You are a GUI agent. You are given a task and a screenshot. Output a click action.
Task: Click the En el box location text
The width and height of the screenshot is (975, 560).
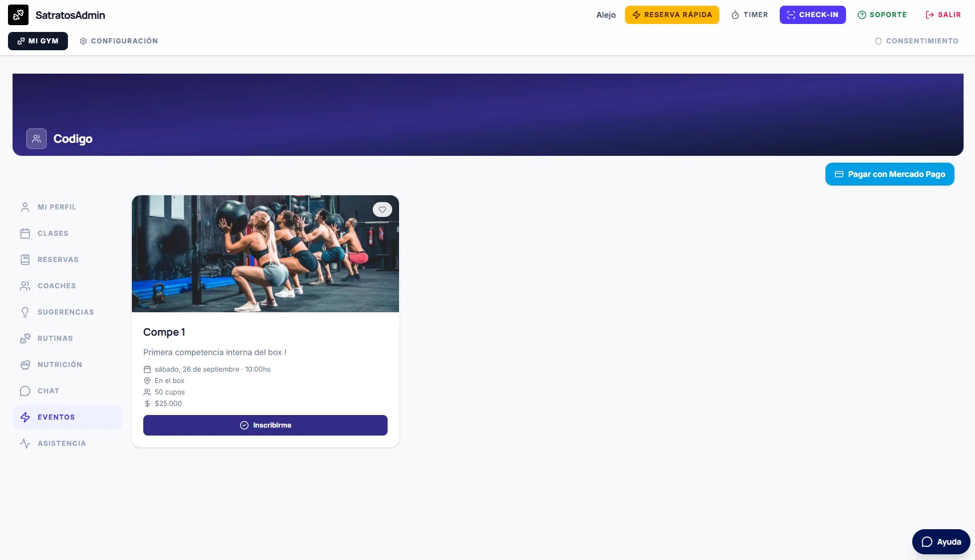tap(170, 381)
